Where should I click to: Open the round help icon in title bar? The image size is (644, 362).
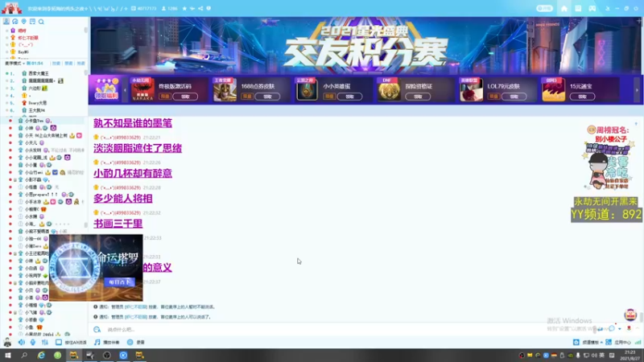(208, 8)
